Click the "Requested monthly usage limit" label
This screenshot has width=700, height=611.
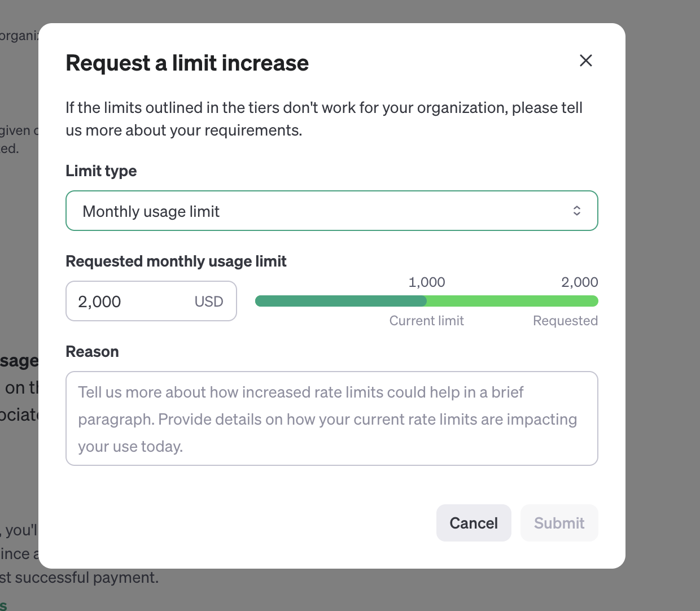pos(176,261)
